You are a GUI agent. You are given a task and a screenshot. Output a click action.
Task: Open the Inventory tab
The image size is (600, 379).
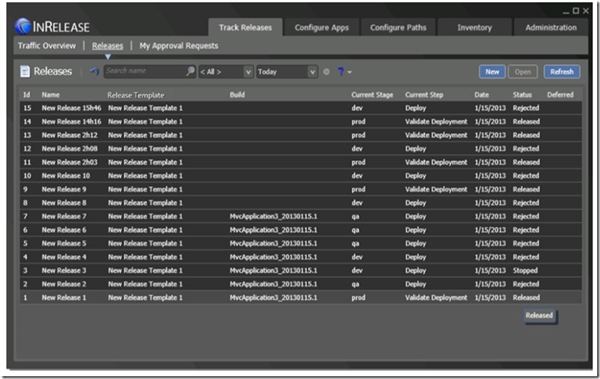coord(474,28)
